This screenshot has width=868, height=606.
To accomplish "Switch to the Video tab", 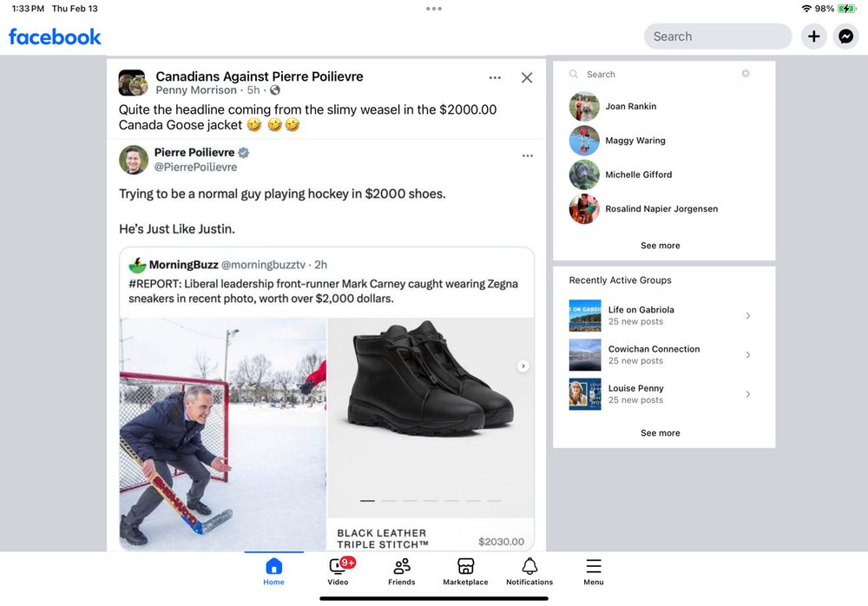I will (x=338, y=571).
